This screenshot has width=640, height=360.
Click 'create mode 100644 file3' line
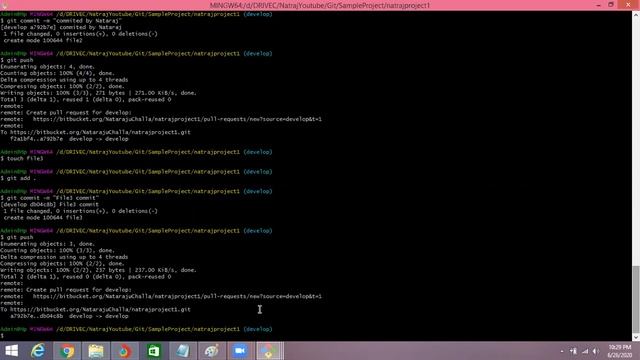(43, 218)
